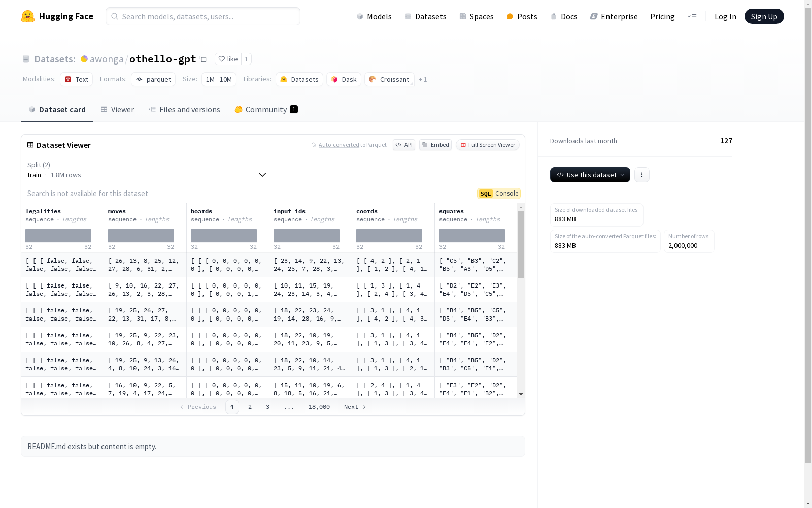Open the navigation overflow menu icon

click(x=692, y=16)
